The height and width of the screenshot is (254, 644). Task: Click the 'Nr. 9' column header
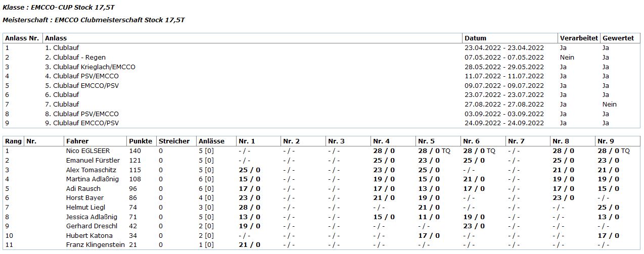pyautogui.click(x=606, y=141)
